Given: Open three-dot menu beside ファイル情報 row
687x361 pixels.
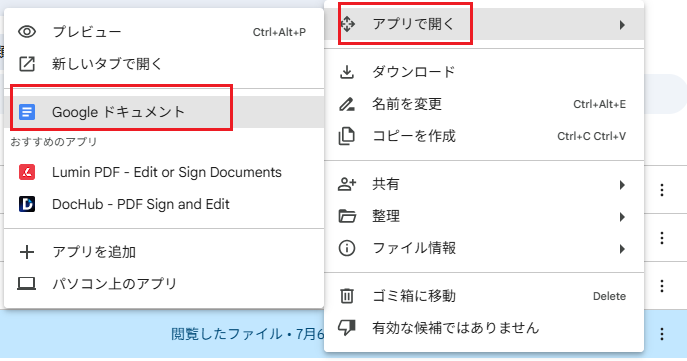Looking at the screenshot, I should click(662, 238).
